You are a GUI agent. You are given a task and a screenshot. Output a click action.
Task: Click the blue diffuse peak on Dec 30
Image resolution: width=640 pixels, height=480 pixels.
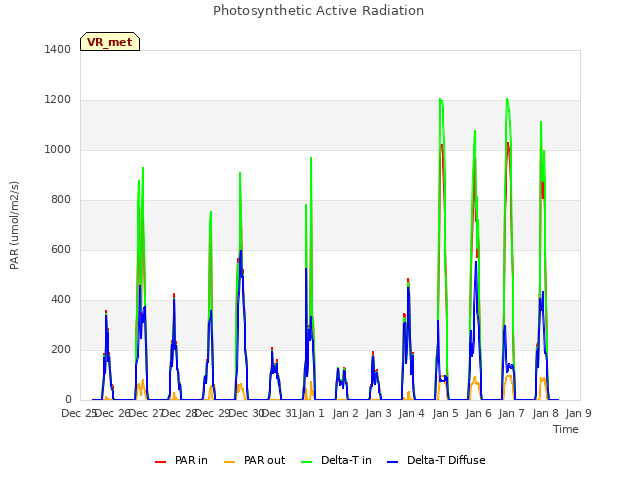click(x=241, y=251)
